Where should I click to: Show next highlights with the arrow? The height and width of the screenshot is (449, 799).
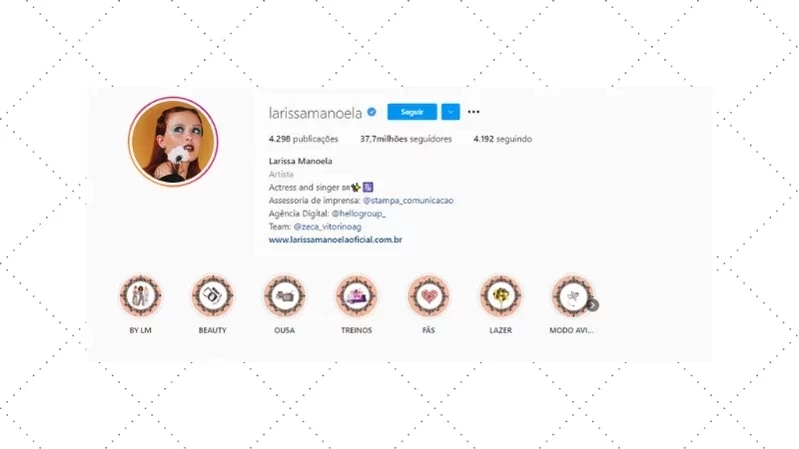point(593,305)
